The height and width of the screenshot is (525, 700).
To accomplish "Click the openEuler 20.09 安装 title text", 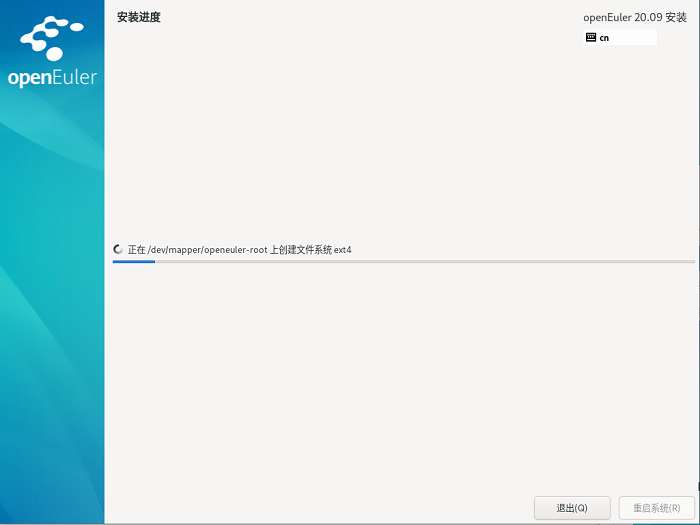I will [x=635, y=17].
